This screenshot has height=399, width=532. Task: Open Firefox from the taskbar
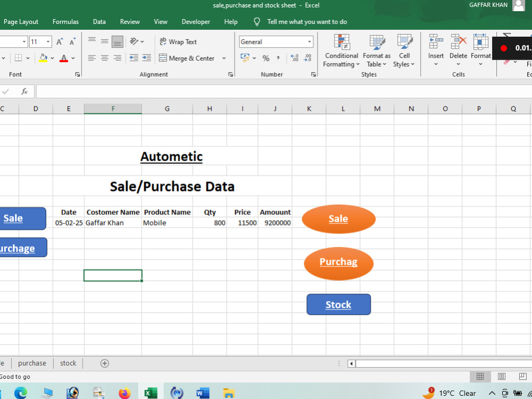(x=124, y=393)
